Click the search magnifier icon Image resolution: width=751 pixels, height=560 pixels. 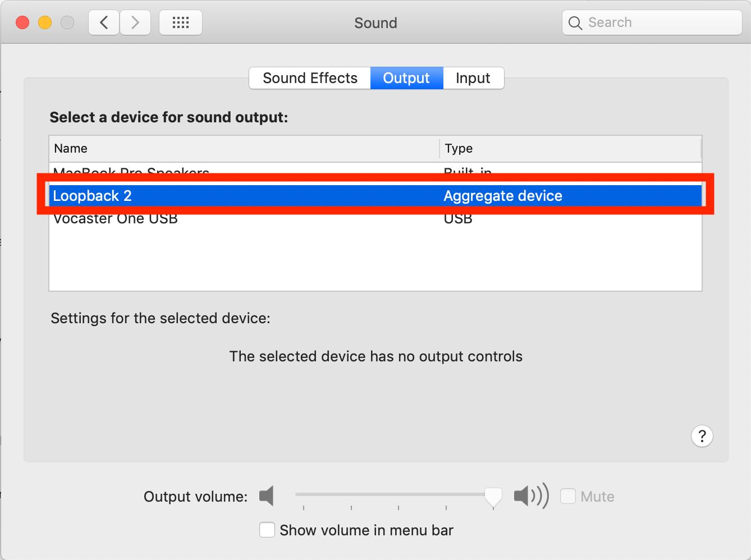[x=575, y=23]
